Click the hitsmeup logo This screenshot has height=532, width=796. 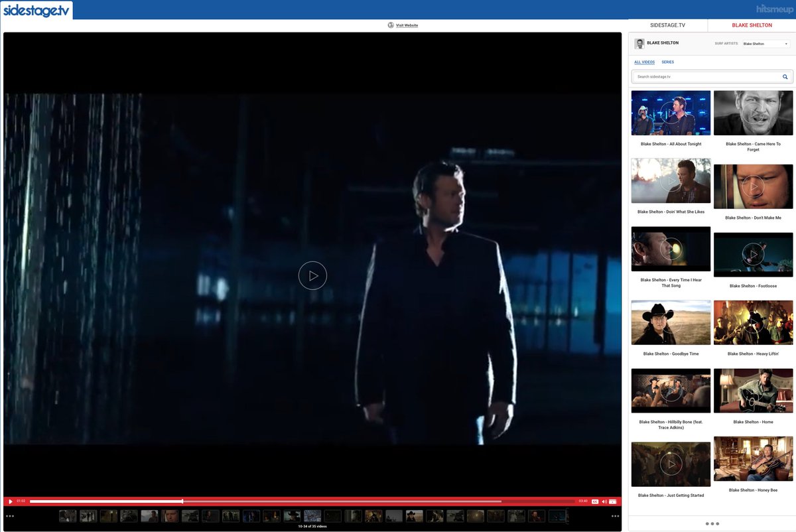[x=774, y=9]
